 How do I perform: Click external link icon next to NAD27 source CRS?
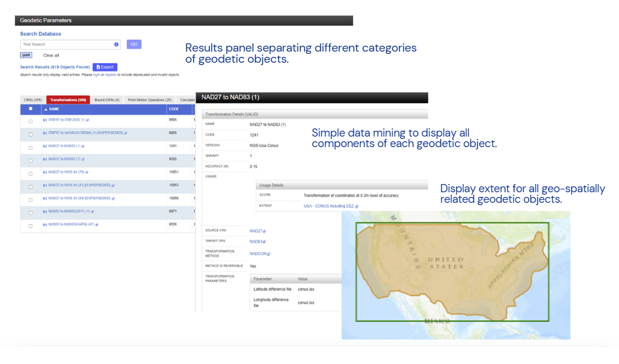click(x=264, y=232)
